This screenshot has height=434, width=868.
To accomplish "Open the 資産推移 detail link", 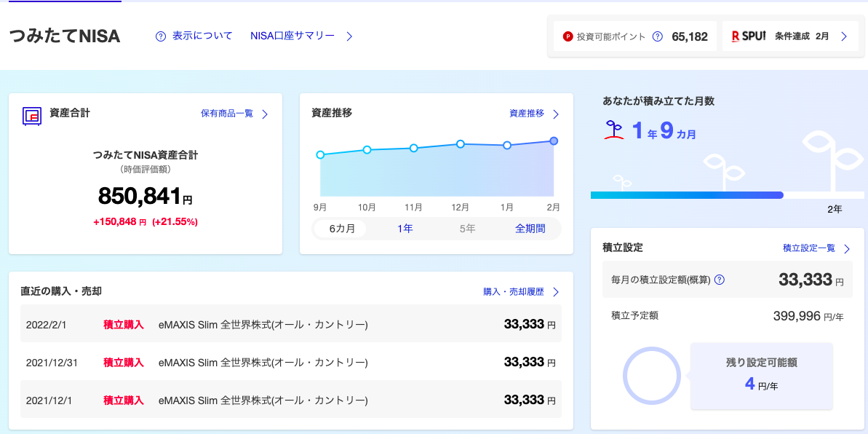I will (527, 114).
